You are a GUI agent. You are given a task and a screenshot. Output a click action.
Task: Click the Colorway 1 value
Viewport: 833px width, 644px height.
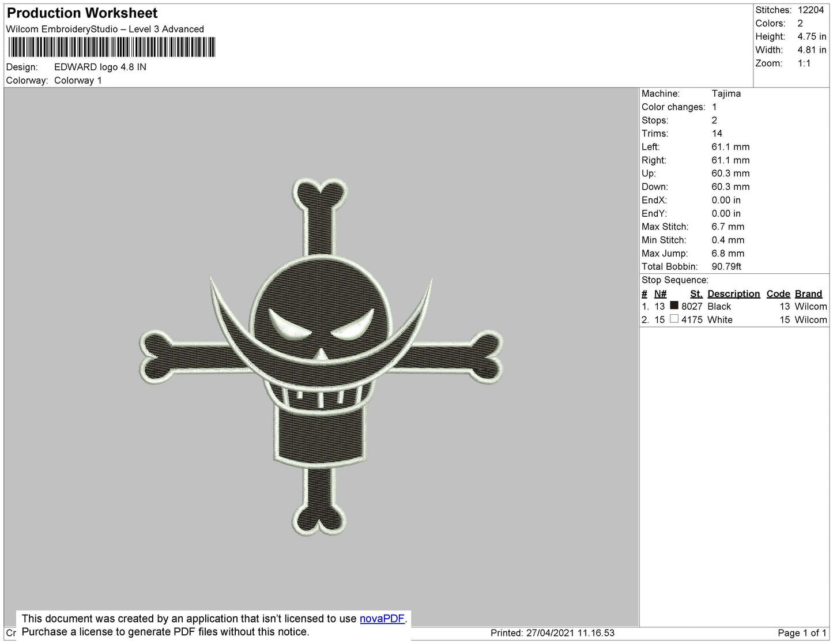tap(78, 80)
